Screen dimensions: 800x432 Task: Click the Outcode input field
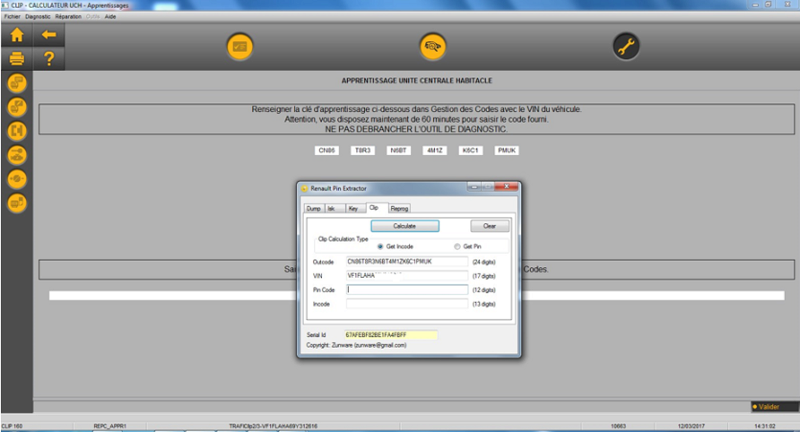[407, 262]
